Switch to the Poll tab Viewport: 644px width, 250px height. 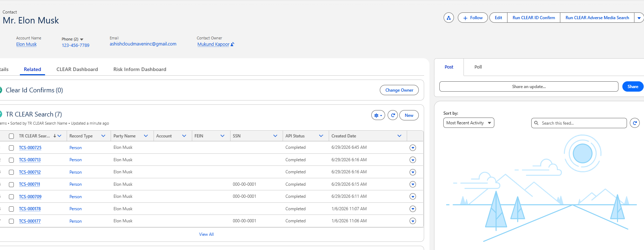pos(478,67)
